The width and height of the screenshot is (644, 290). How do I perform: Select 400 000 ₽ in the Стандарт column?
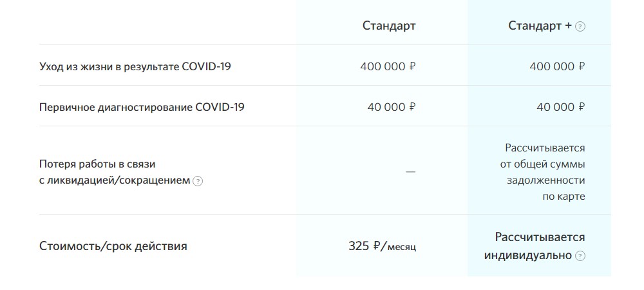coord(388,66)
